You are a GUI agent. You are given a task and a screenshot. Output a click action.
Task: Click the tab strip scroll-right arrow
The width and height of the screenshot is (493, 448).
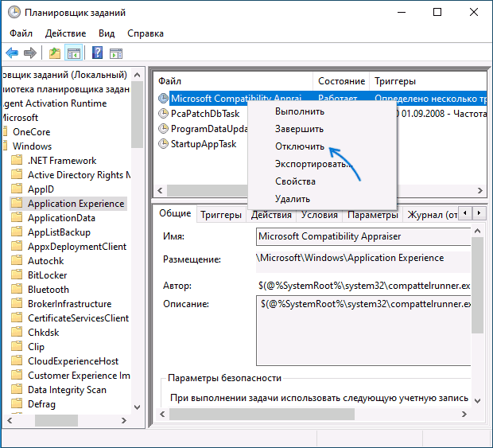point(479,213)
